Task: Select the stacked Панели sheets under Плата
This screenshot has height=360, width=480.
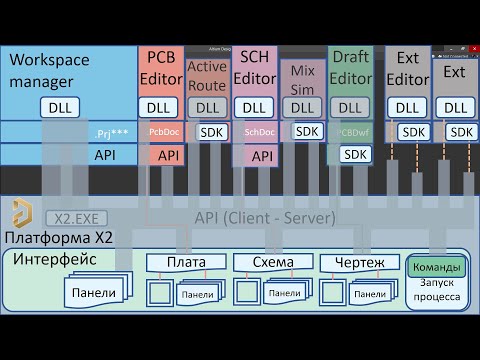Action: (x=201, y=292)
